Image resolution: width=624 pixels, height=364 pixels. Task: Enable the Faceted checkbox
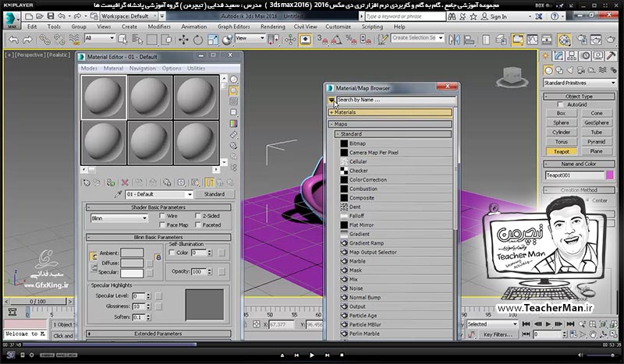[x=198, y=224]
